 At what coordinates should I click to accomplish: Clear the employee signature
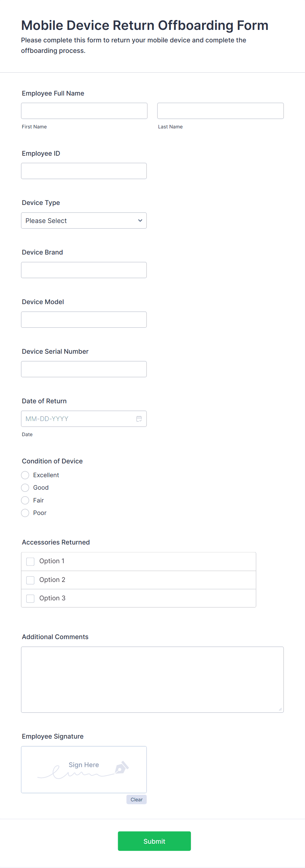click(136, 799)
